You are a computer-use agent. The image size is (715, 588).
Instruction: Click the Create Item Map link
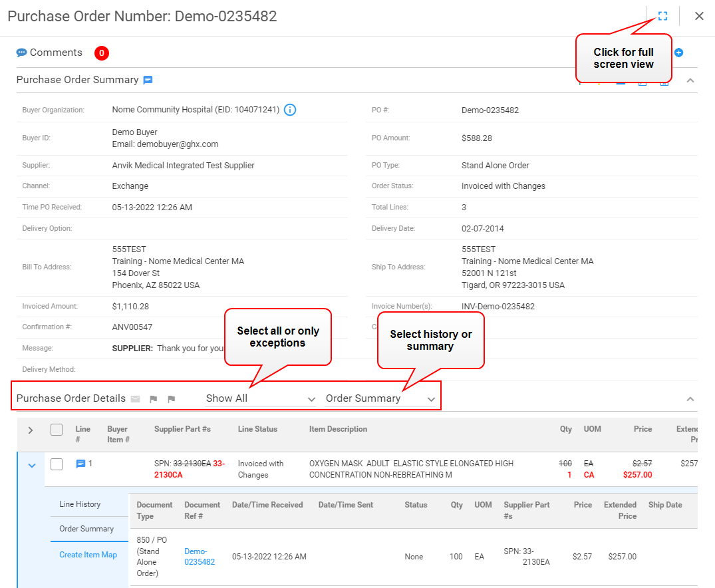tap(88, 555)
